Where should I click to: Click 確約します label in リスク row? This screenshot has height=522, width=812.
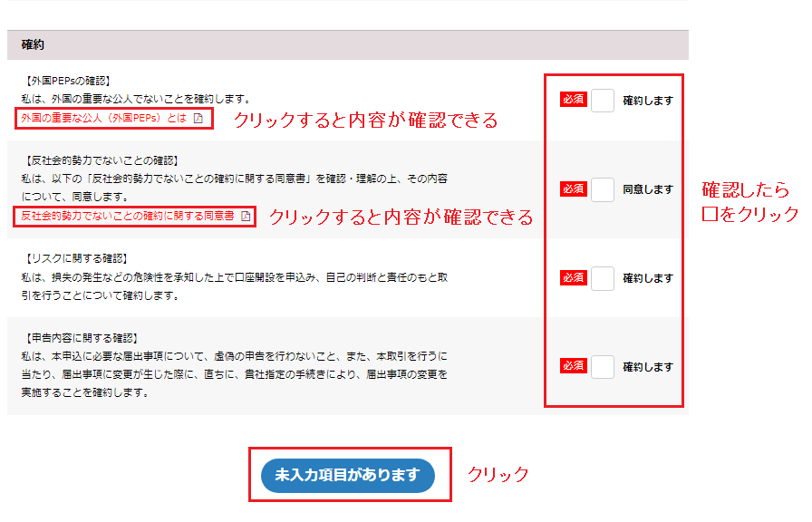coord(648,278)
